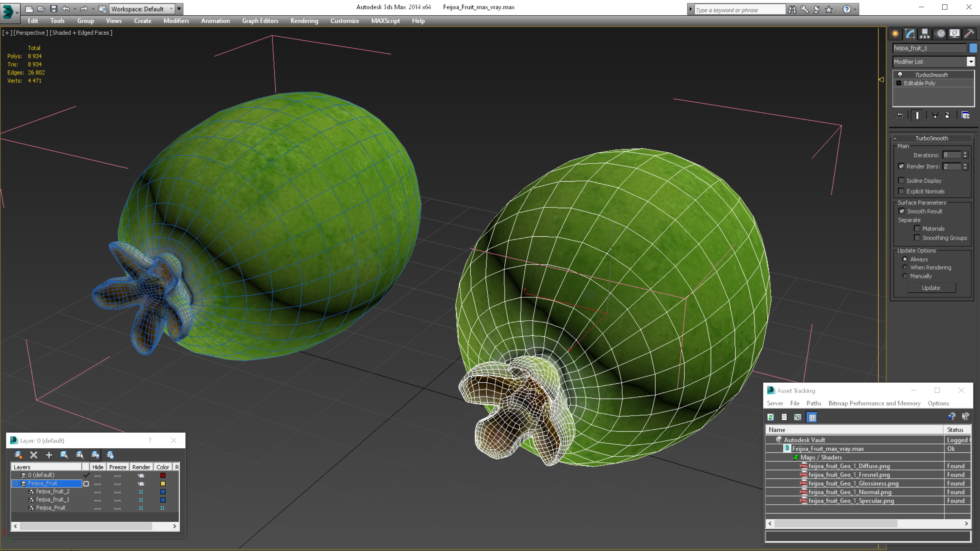Click the Undo arrow icon

click(x=66, y=9)
